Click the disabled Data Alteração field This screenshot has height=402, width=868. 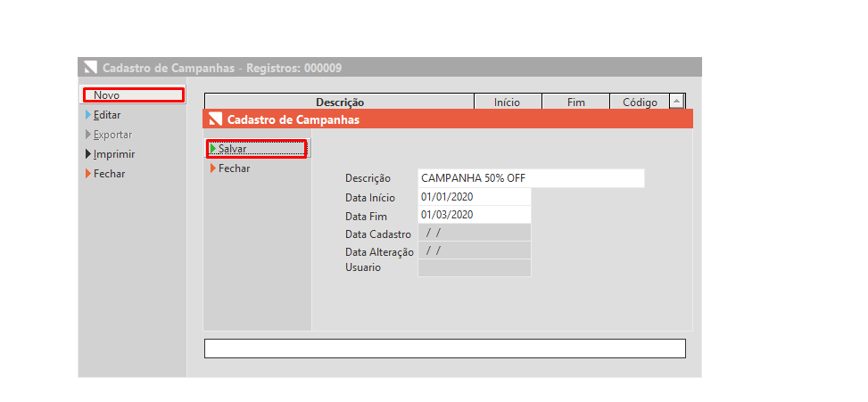475,250
